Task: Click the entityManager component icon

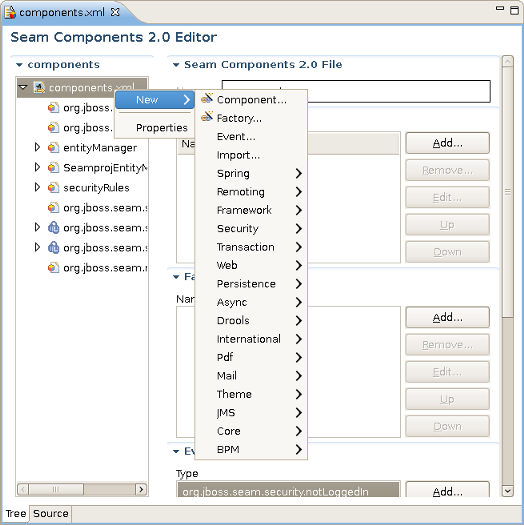Action: coord(53,147)
